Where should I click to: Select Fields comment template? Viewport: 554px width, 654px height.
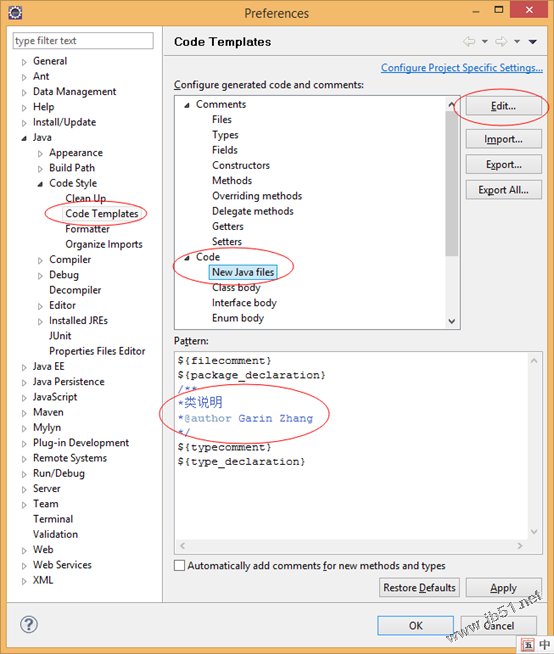(225, 150)
